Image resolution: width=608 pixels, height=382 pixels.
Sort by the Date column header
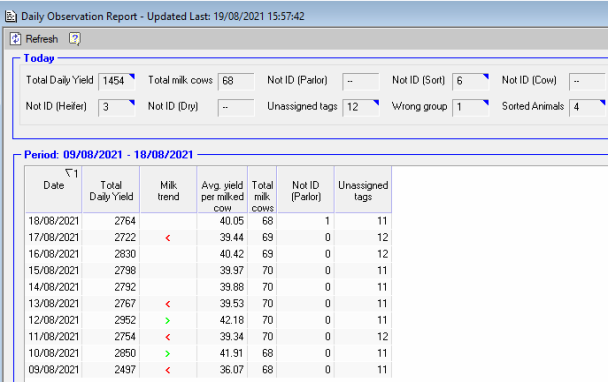click(x=54, y=189)
